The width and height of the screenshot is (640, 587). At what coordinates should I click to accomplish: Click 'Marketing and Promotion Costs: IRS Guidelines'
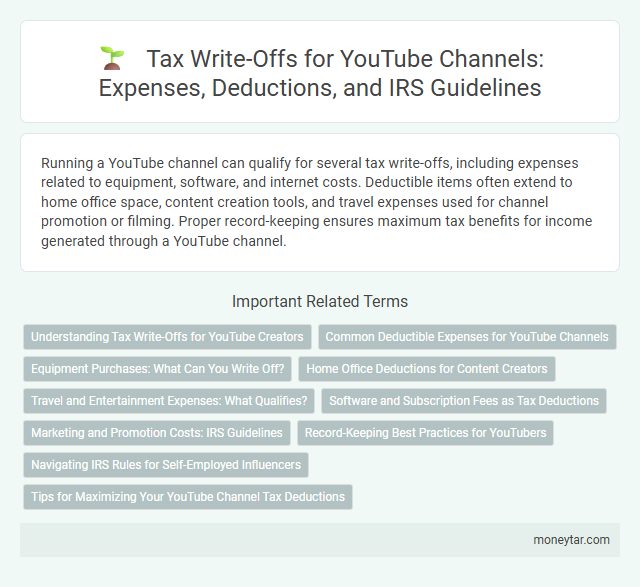[x=157, y=433]
